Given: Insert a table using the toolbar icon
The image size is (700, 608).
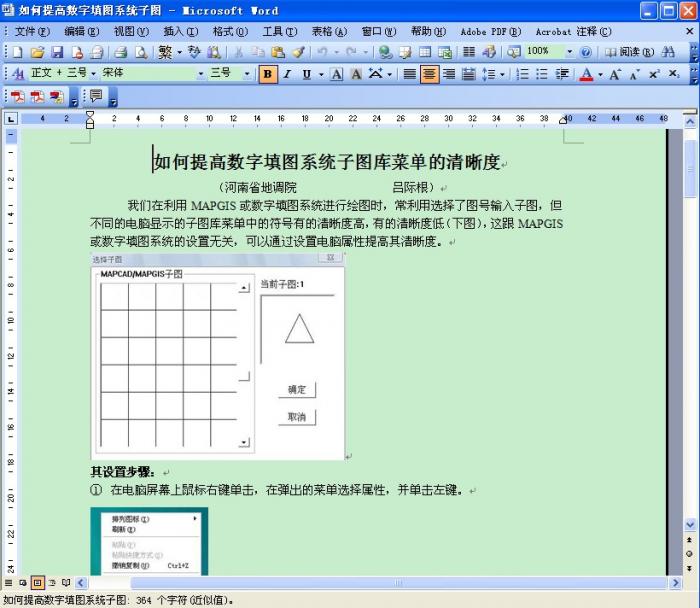Looking at the screenshot, I should point(425,52).
